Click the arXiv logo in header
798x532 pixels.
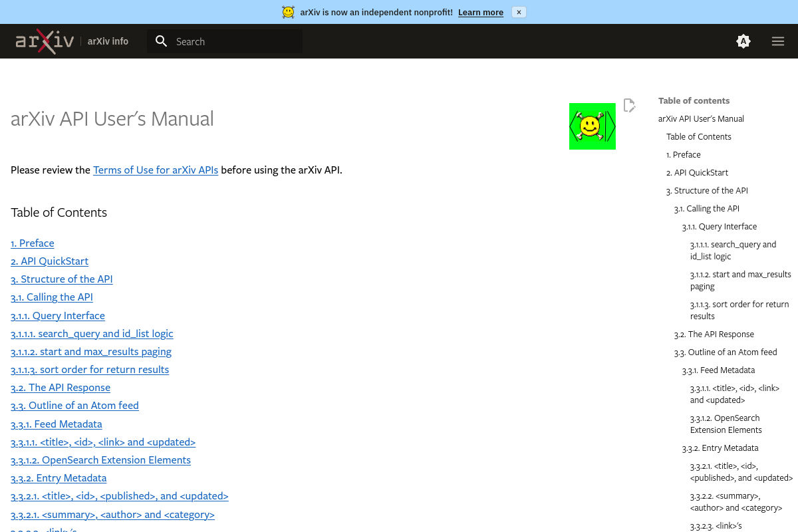(x=45, y=41)
